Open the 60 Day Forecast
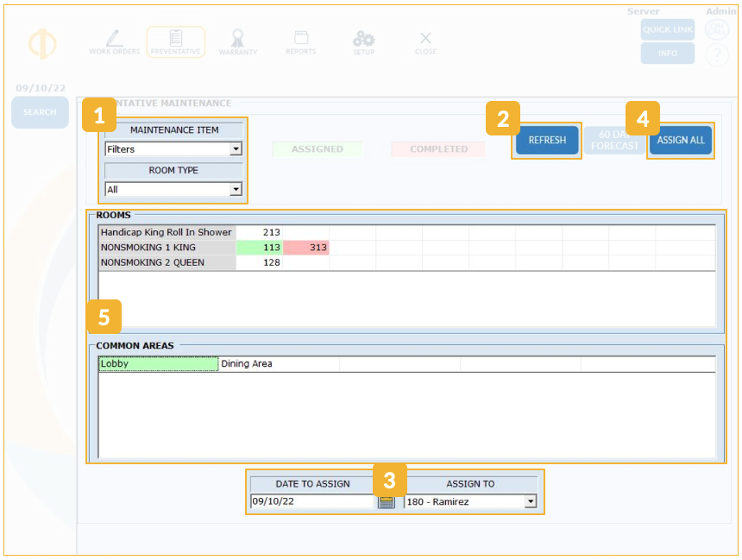 [614, 141]
